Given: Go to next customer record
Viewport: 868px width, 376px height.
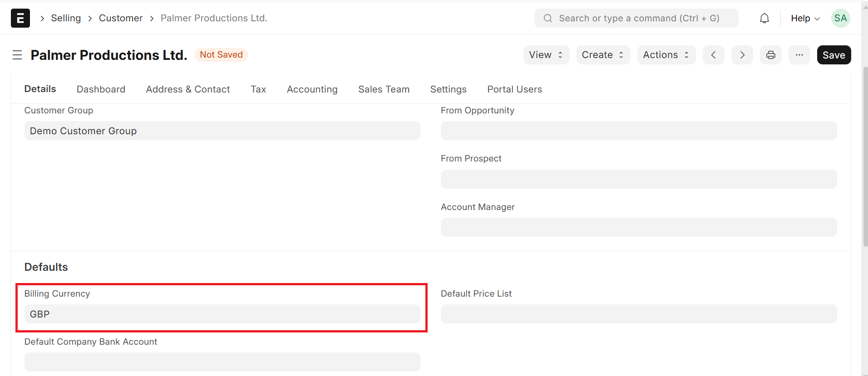Looking at the screenshot, I should (x=742, y=55).
